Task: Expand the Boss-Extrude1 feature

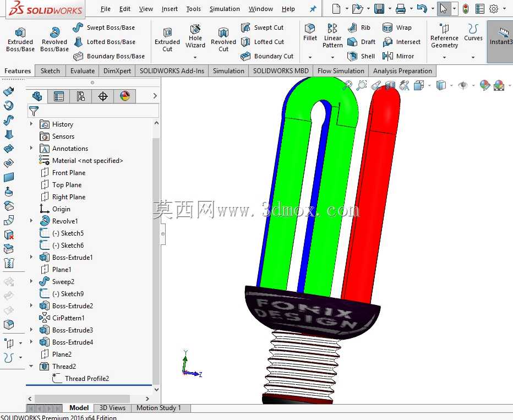Action: click(31, 257)
